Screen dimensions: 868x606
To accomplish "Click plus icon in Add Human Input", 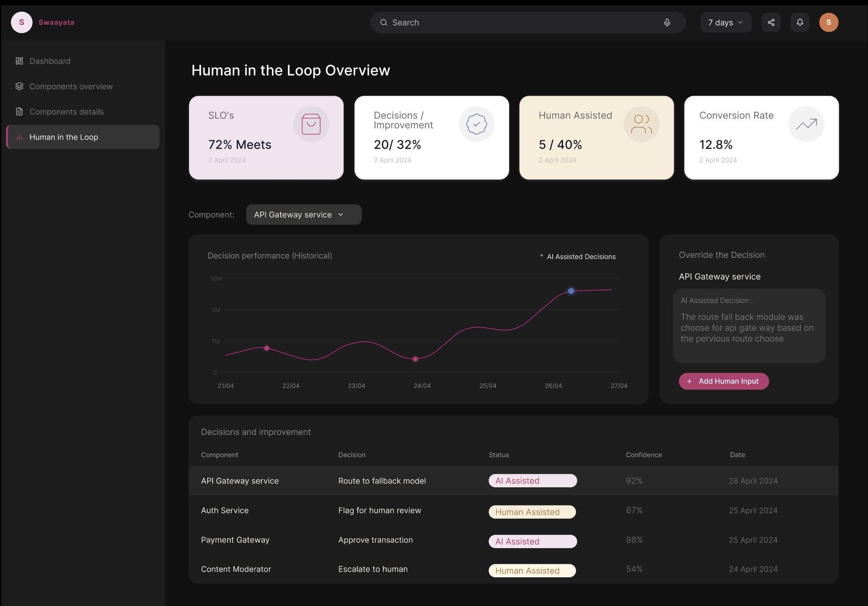I will pyautogui.click(x=689, y=381).
